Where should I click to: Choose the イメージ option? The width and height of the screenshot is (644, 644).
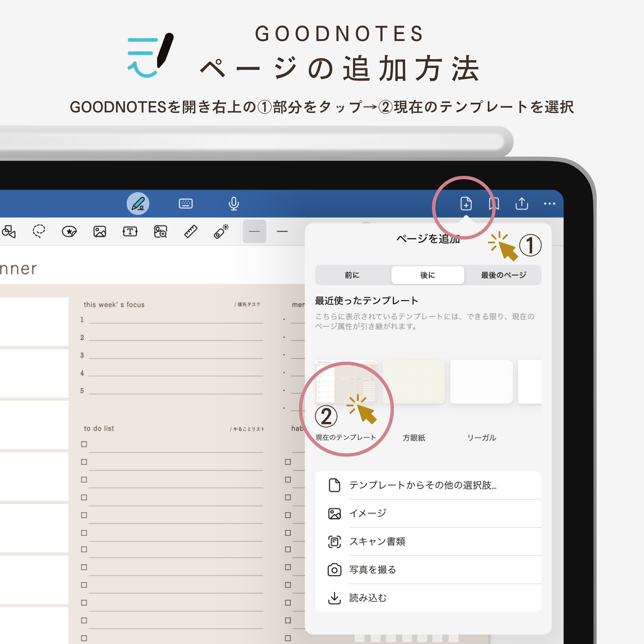point(428,513)
